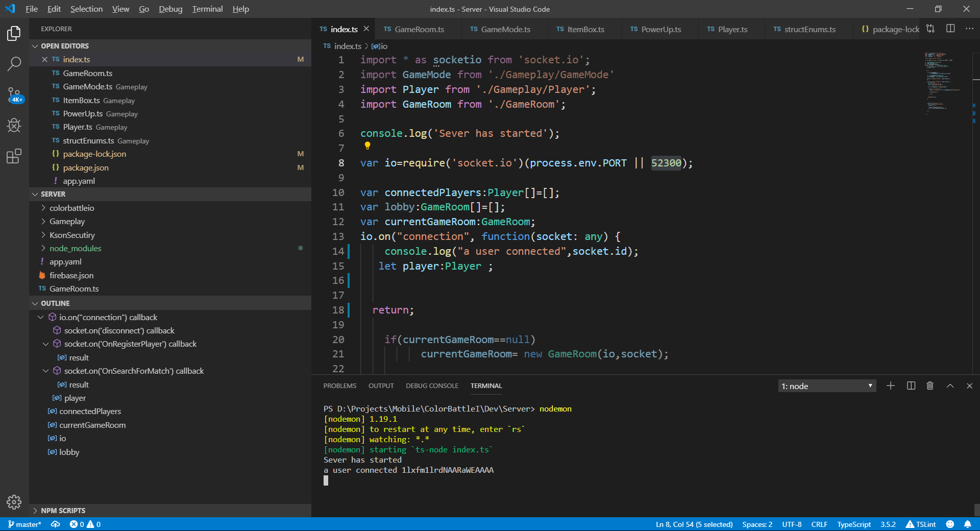980x531 pixels.
Task: Expand the Gameplay folder
Action: [x=67, y=222]
